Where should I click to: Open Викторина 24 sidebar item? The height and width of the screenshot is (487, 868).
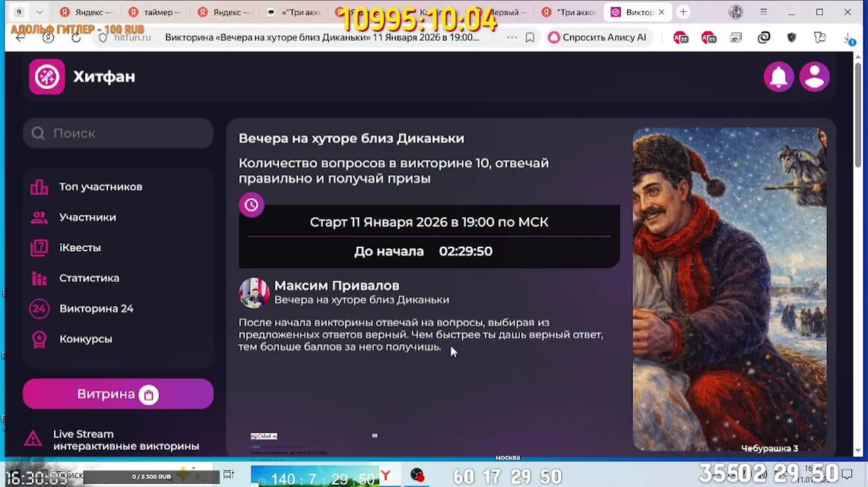click(x=96, y=308)
